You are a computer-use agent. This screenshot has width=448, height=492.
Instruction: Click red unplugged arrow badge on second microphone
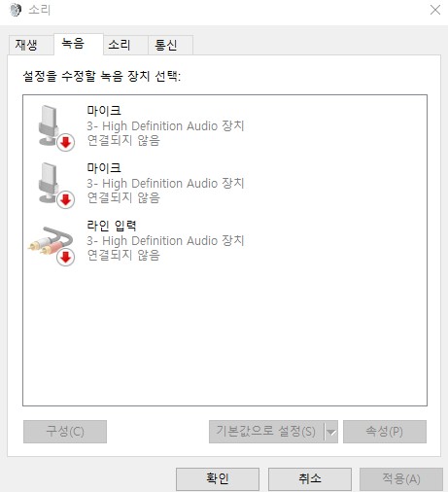[66, 199]
